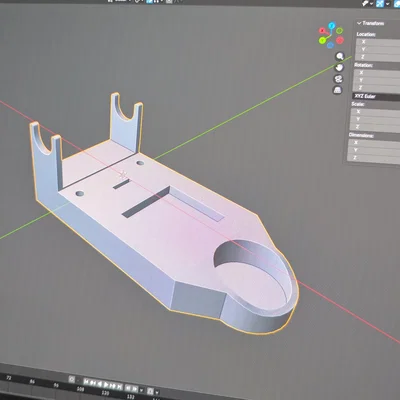
Task: Click the Location X field
Action: pyautogui.click(x=378, y=42)
